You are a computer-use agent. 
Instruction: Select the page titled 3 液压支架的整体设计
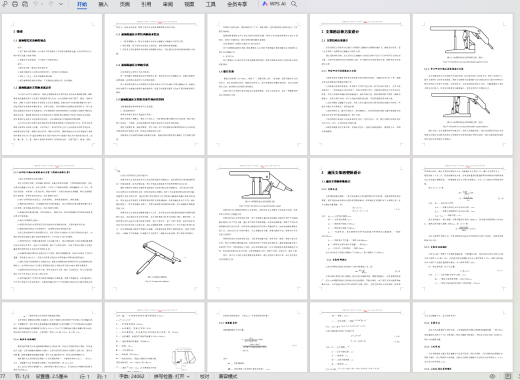[x=360, y=229]
